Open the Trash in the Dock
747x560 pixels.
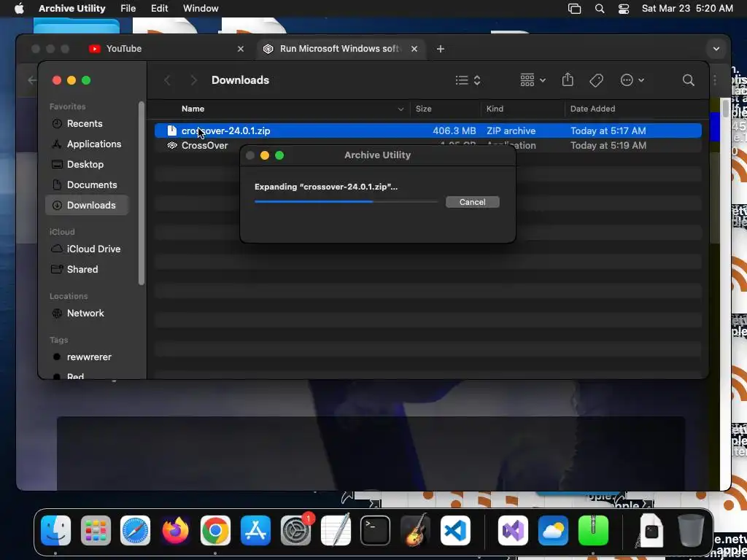pyautogui.click(x=691, y=531)
